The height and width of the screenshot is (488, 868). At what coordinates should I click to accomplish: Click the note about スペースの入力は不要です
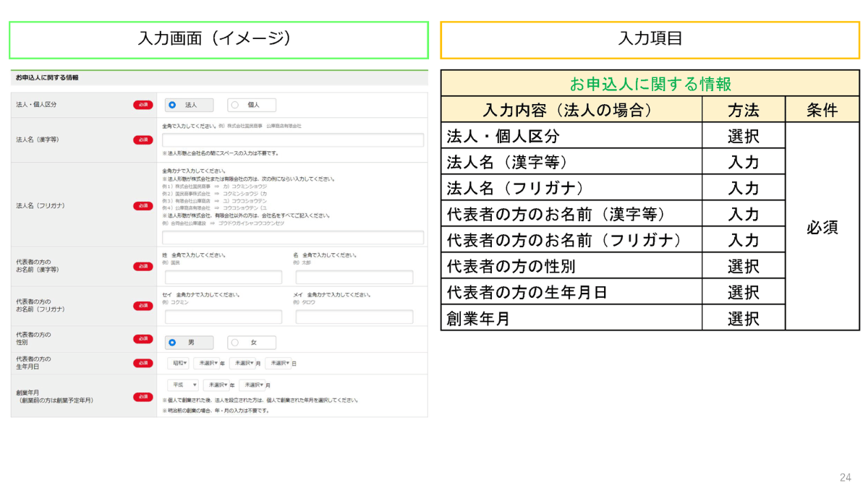point(221,153)
